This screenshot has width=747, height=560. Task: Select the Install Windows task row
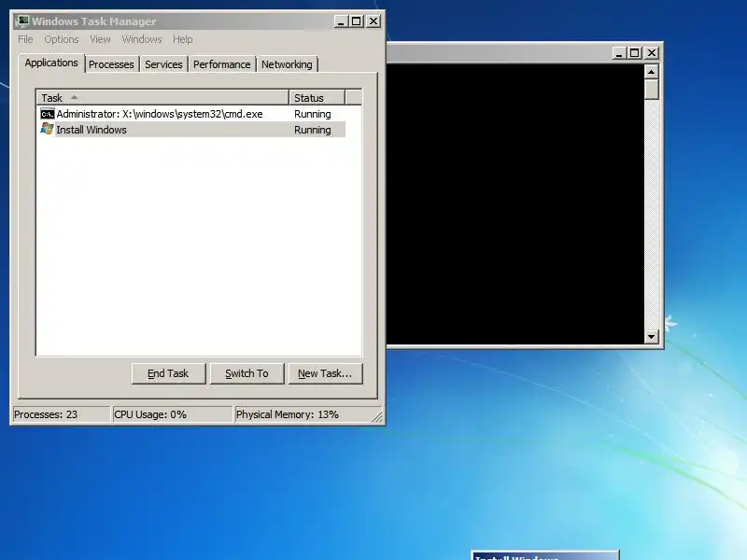pos(192,130)
